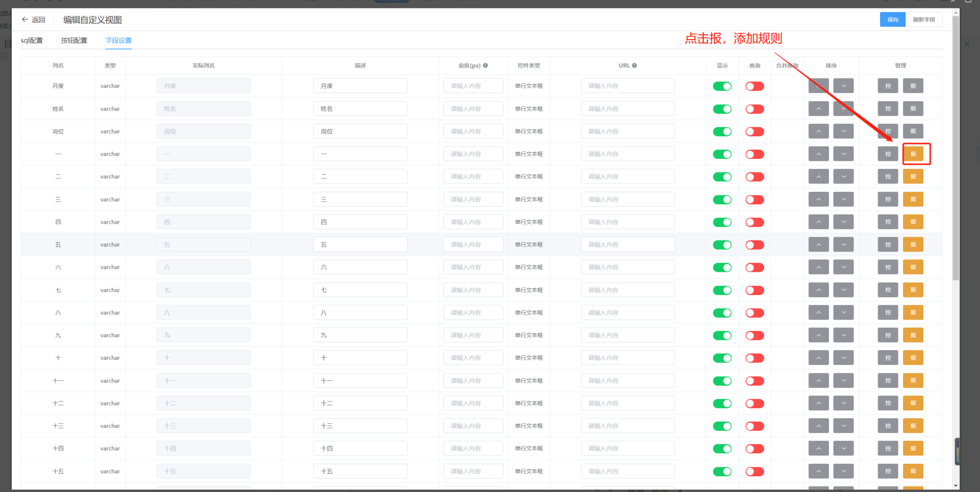The width and height of the screenshot is (980, 492).
Task: Click gray 报 button in 姓名 row
Action: tap(913, 109)
